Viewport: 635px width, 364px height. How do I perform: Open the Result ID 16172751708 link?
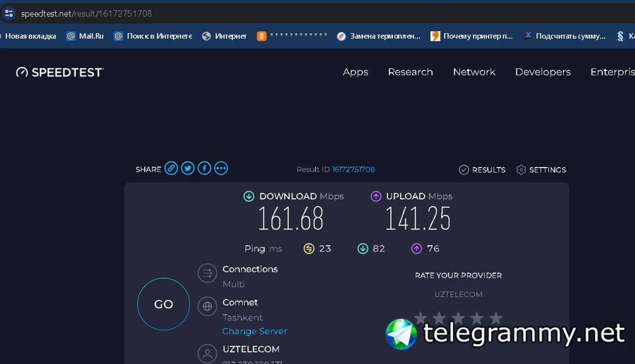pyautogui.click(x=354, y=170)
